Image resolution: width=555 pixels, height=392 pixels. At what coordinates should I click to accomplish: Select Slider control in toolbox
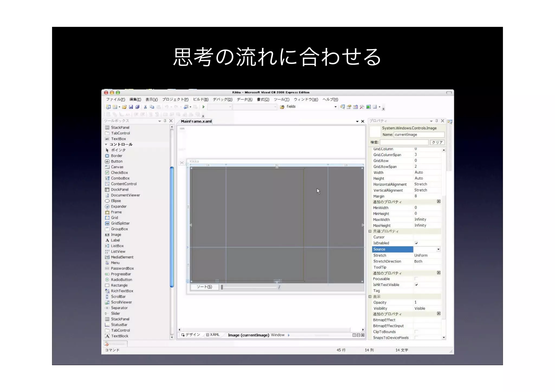(x=112, y=313)
